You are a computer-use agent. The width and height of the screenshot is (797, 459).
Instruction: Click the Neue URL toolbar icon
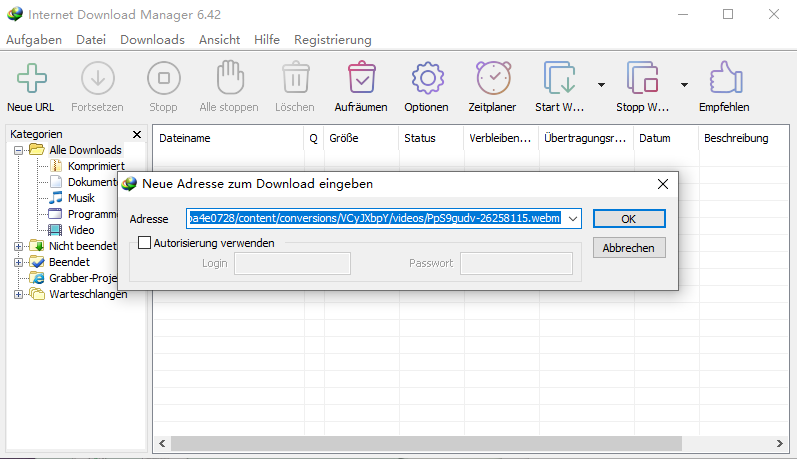pyautogui.click(x=32, y=78)
